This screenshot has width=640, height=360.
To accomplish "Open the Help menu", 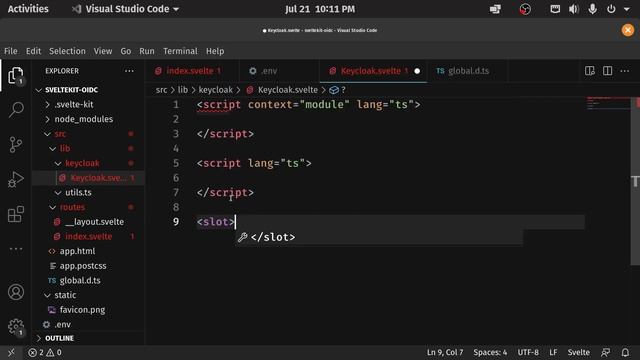I will [215, 51].
